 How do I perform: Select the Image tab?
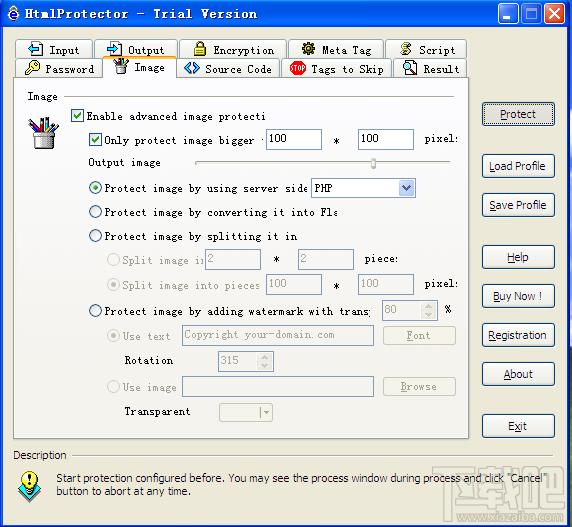[139, 67]
